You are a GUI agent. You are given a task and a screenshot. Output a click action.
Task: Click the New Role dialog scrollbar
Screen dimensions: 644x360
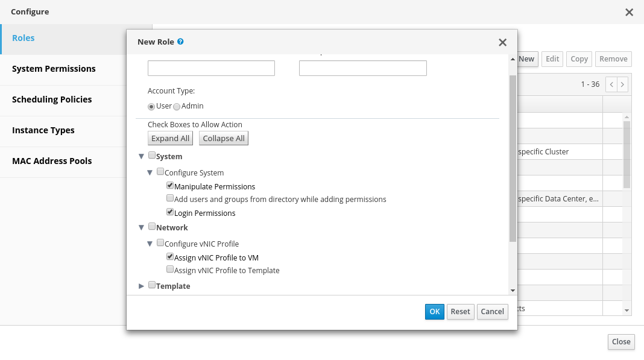(x=513, y=157)
